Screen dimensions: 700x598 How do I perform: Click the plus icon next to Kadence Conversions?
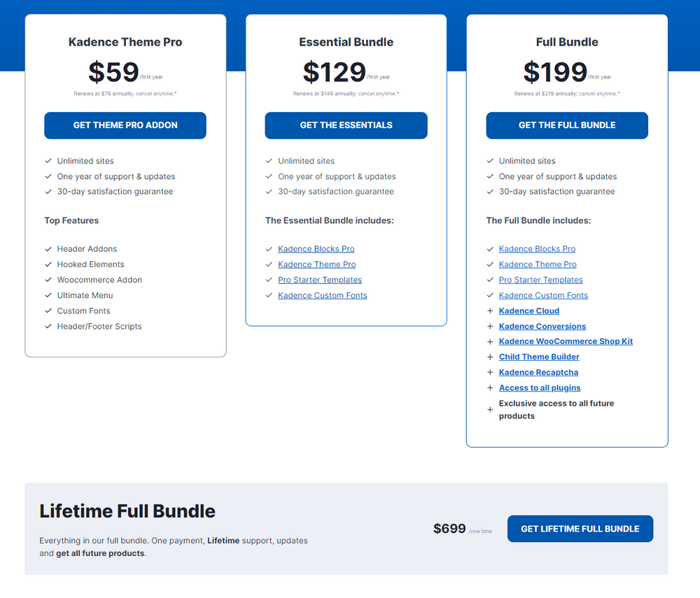(x=490, y=326)
